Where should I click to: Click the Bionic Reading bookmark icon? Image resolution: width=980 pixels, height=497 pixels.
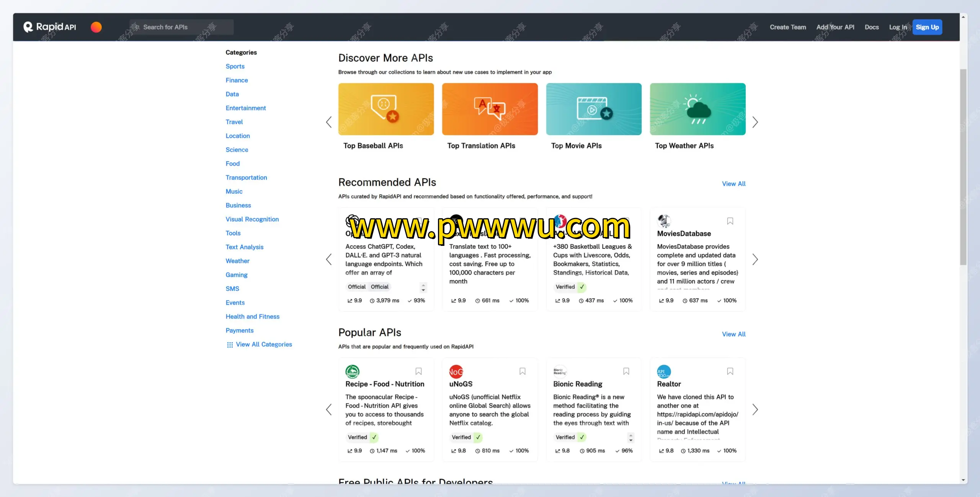coord(626,371)
